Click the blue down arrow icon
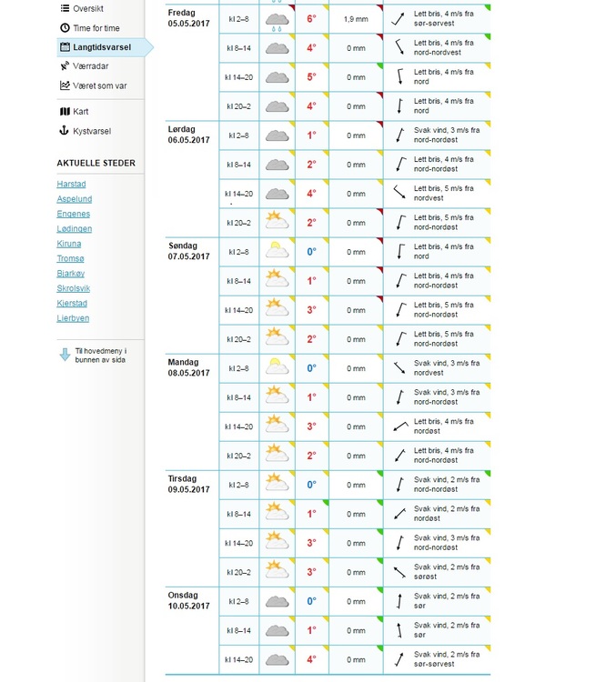The width and height of the screenshot is (616, 682). [x=65, y=355]
